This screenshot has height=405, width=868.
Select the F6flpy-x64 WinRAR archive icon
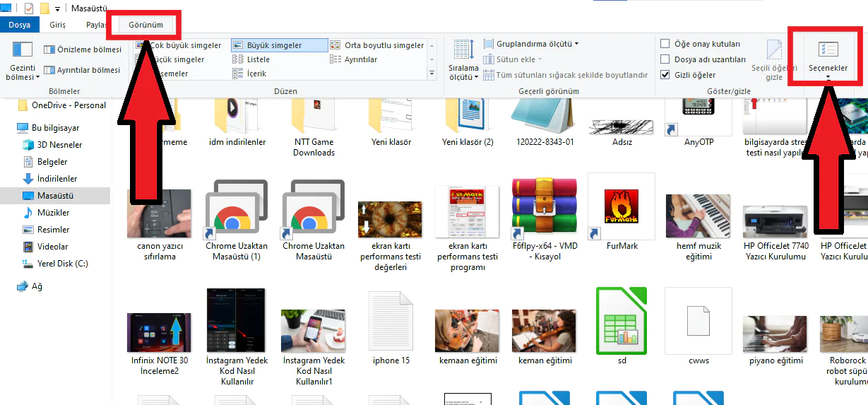point(545,209)
